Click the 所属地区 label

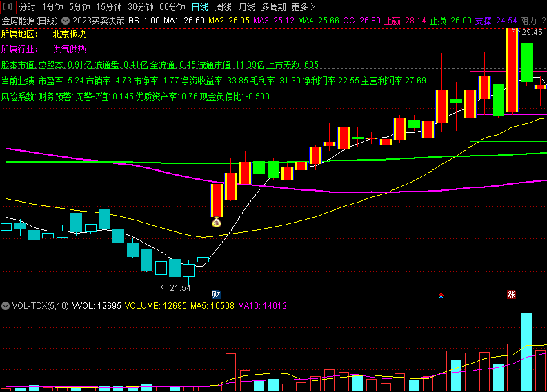point(19,34)
